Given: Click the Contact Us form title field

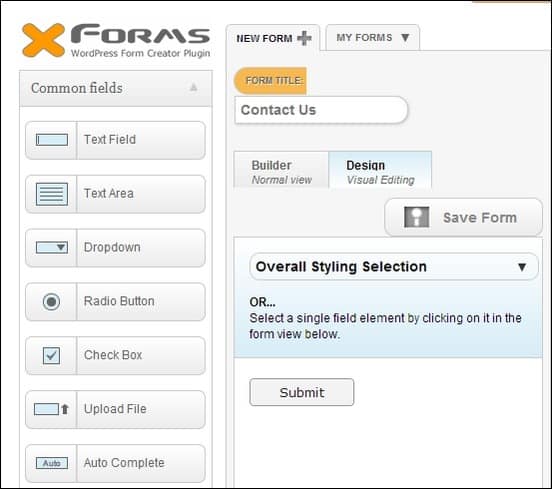Looking at the screenshot, I should point(321,110).
